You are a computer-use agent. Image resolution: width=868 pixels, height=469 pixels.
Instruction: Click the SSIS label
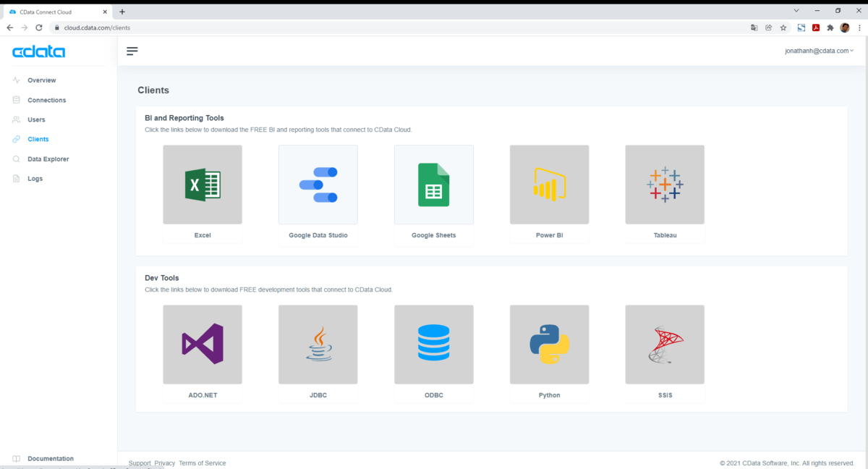click(665, 395)
